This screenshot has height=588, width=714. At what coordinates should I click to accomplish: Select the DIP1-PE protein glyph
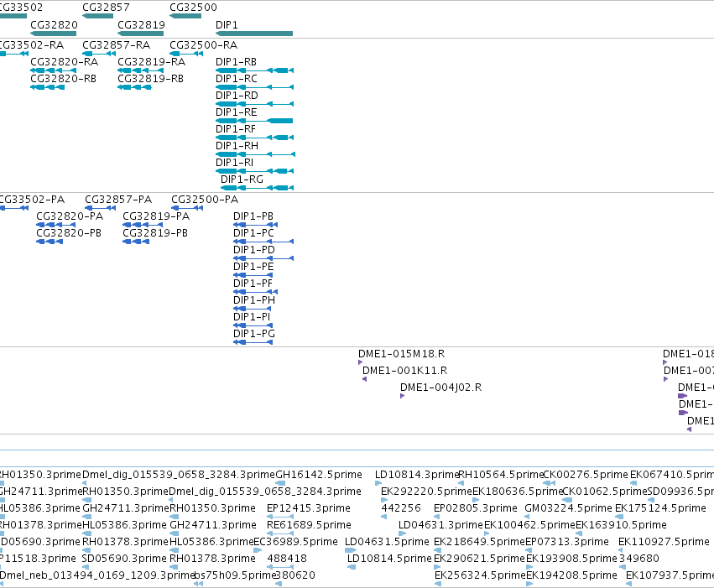click(x=253, y=275)
